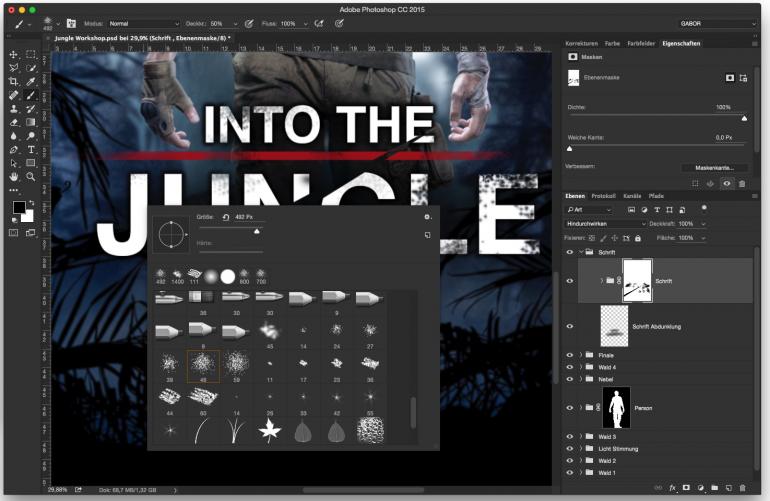Select the Blur tool

click(x=14, y=136)
